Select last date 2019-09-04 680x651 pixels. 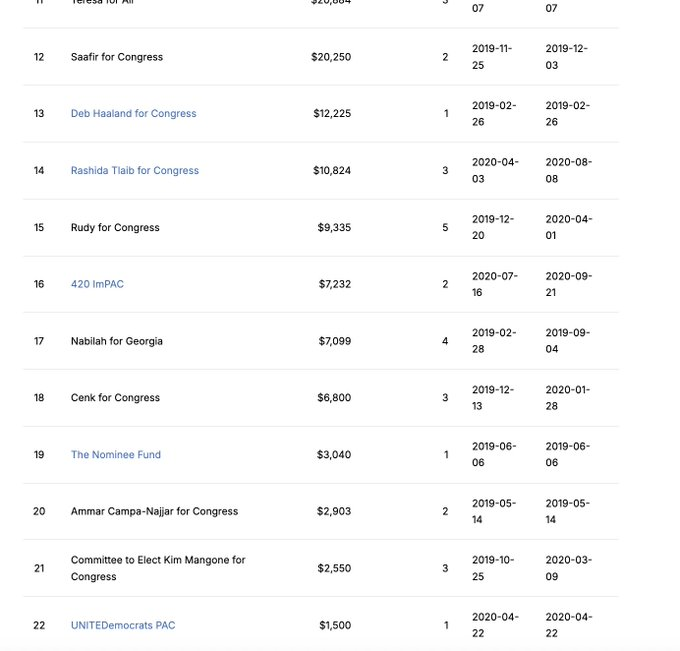click(568, 341)
